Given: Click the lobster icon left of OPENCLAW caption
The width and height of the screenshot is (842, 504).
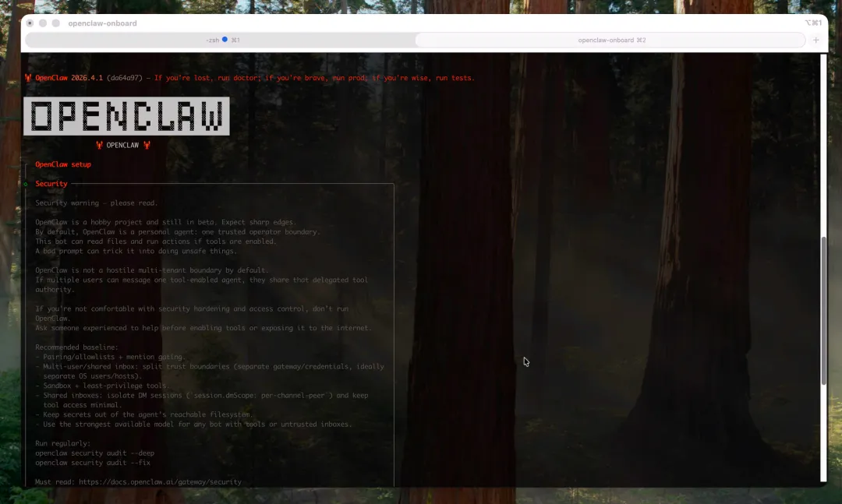Looking at the screenshot, I should click(x=99, y=145).
